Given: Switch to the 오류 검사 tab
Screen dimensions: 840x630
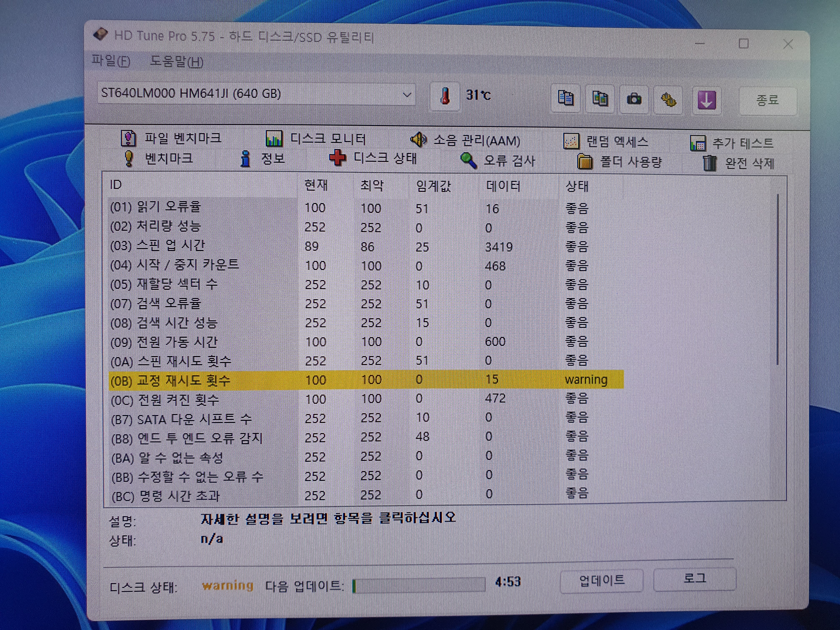Looking at the screenshot, I should 498,161.
